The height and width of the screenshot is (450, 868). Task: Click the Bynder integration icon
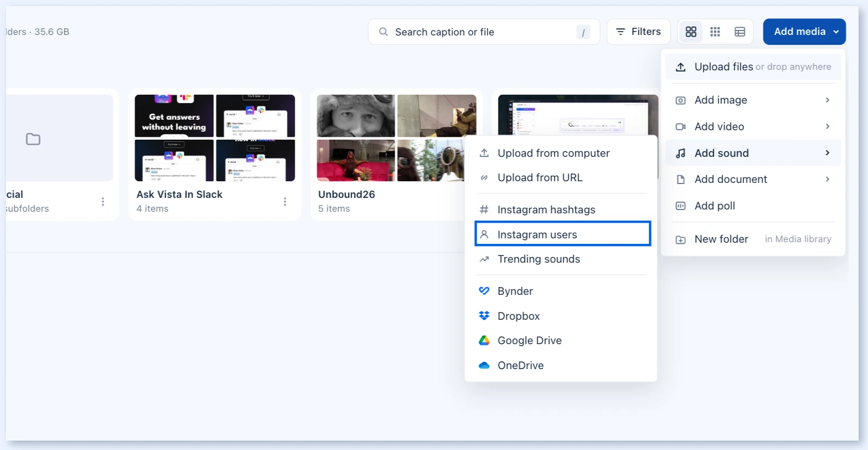click(x=484, y=291)
